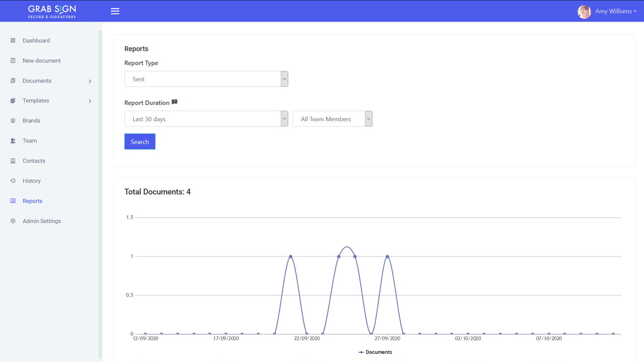Click the Admin Settings gear icon
644x362 pixels.
pyautogui.click(x=13, y=221)
